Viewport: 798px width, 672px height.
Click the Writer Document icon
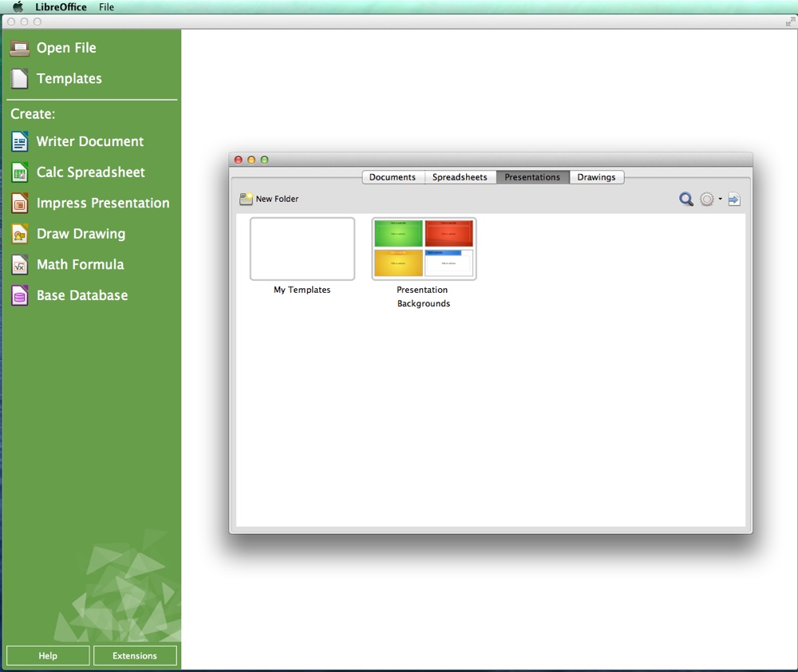(19, 141)
